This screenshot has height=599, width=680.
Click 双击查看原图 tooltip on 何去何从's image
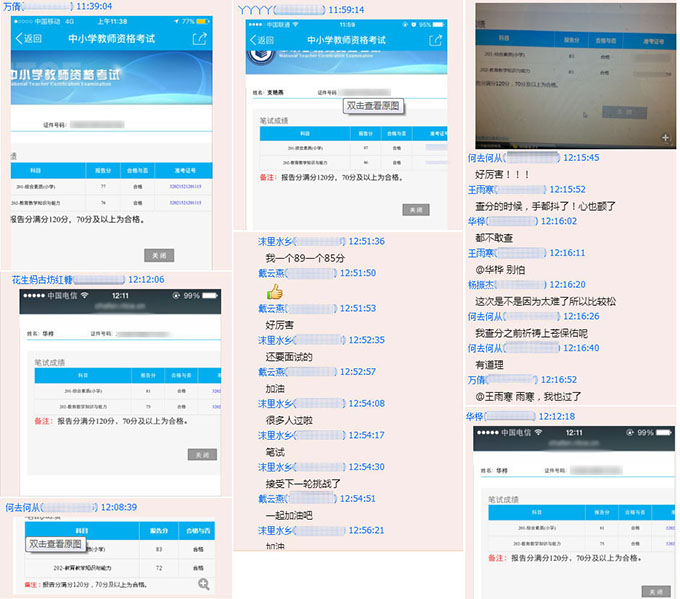55,544
